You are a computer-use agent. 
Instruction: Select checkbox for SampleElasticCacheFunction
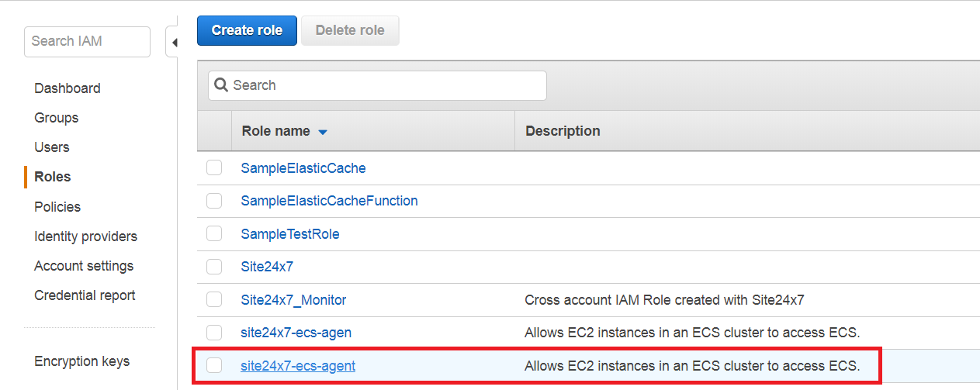(x=214, y=201)
